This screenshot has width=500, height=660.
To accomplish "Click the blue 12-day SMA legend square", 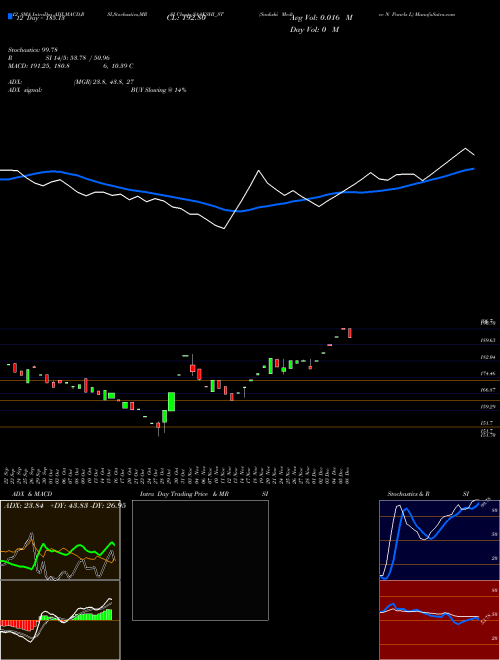I will 10,16.
